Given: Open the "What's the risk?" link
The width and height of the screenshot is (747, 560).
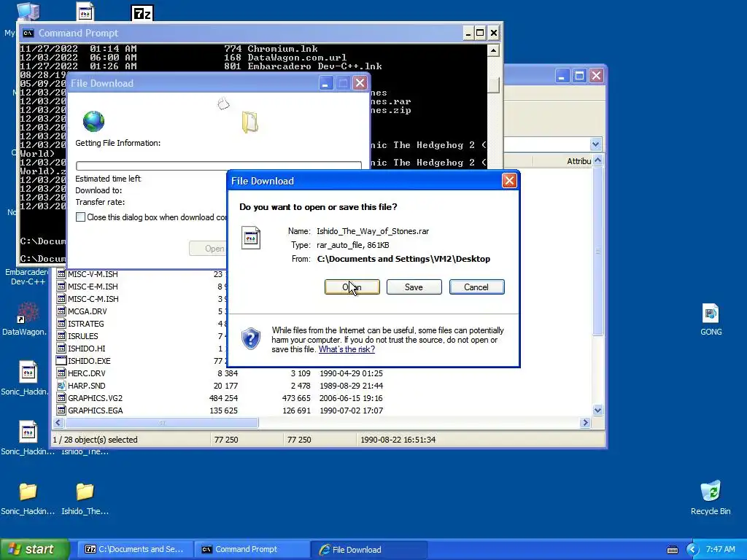Looking at the screenshot, I should (347, 349).
